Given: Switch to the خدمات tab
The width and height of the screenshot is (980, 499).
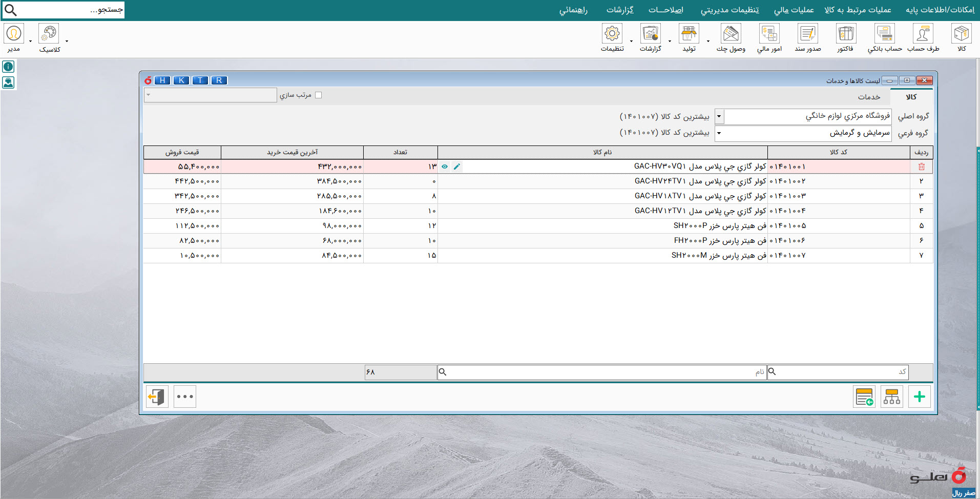Looking at the screenshot, I should pos(869,97).
